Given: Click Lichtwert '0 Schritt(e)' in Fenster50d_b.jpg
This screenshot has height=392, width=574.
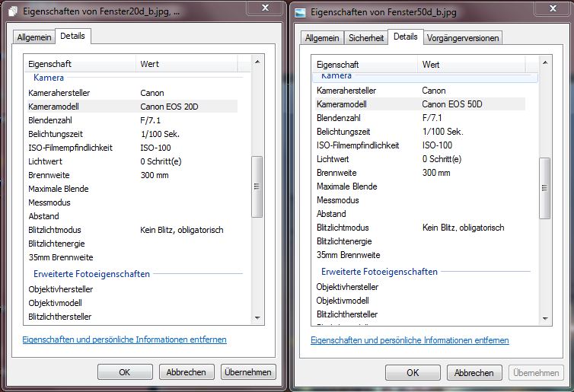Looking at the screenshot, I should (442, 159).
